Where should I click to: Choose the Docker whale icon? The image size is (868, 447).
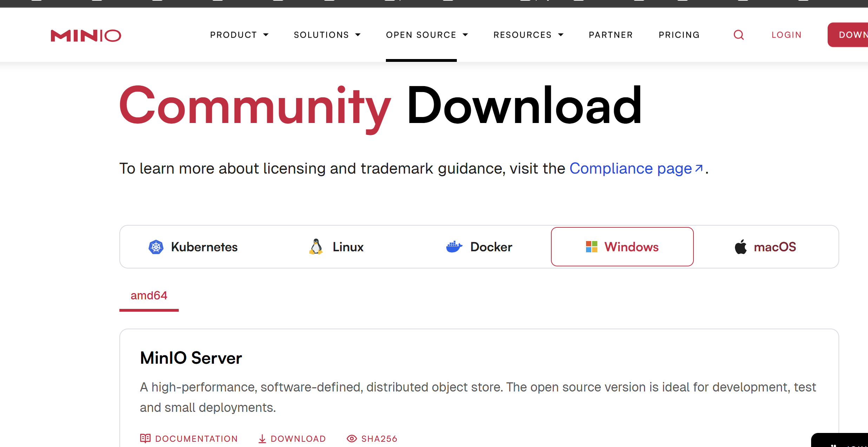point(454,247)
